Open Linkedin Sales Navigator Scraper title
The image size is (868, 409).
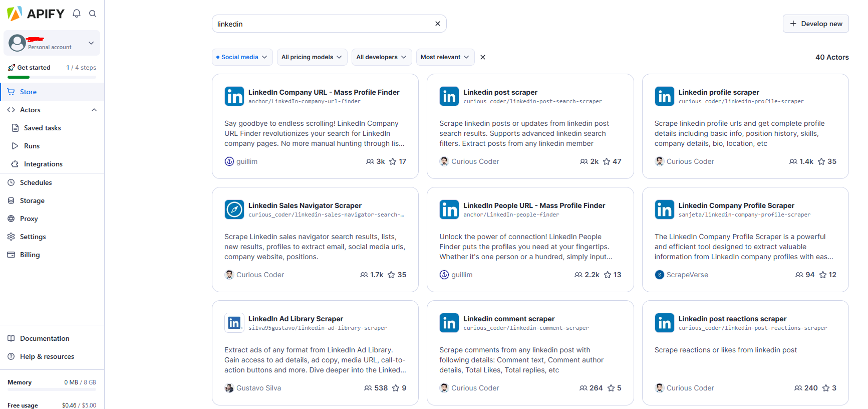pyautogui.click(x=305, y=206)
